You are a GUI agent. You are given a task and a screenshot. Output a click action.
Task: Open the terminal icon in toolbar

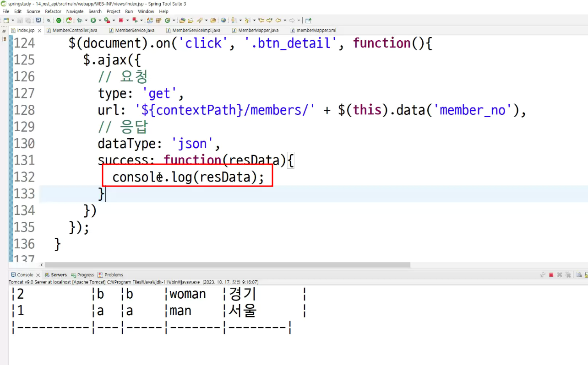click(x=38, y=20)
